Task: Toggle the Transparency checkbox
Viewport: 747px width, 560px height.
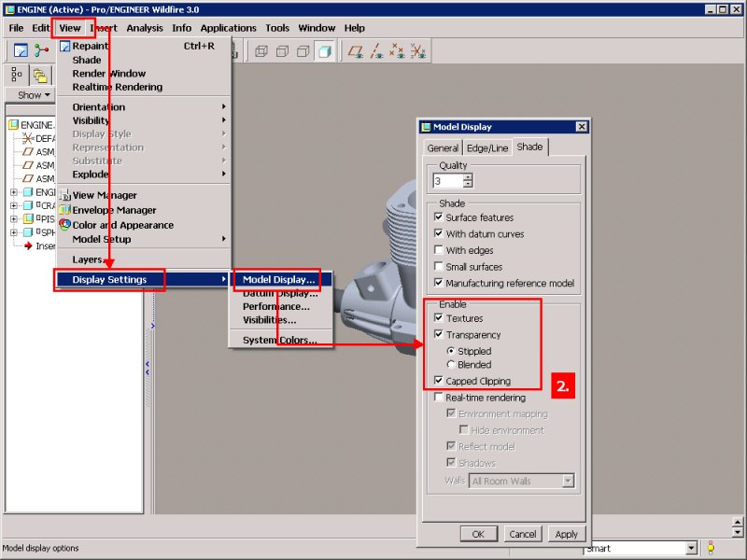Action: [x=439, y=334]
